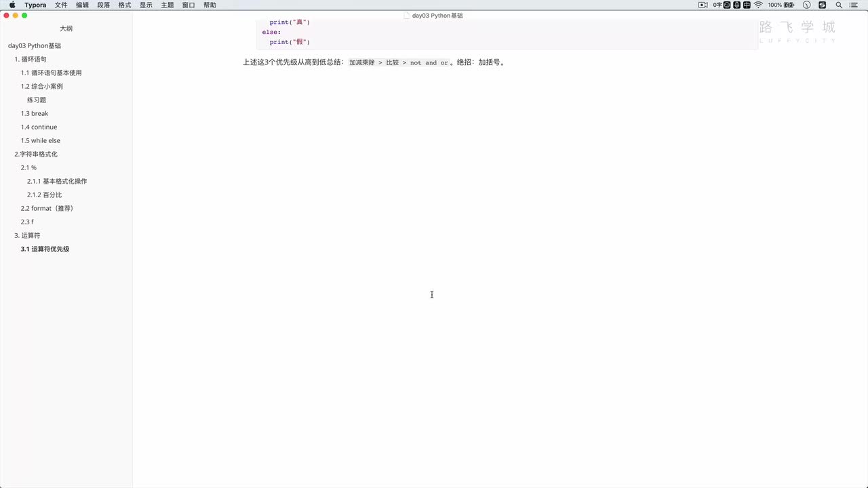The image size is (868, 488).
Task: Click the document icon in title bar
Action: [406, 15]
